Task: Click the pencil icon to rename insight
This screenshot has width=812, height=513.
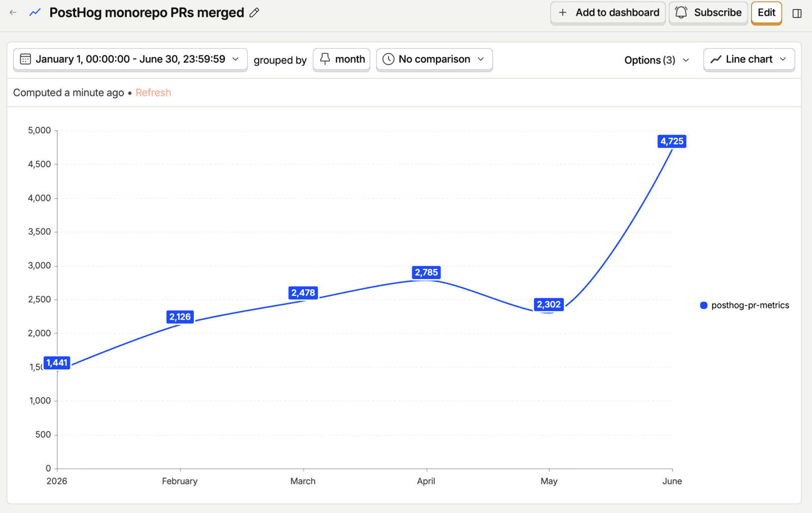Action: point(254,13)
